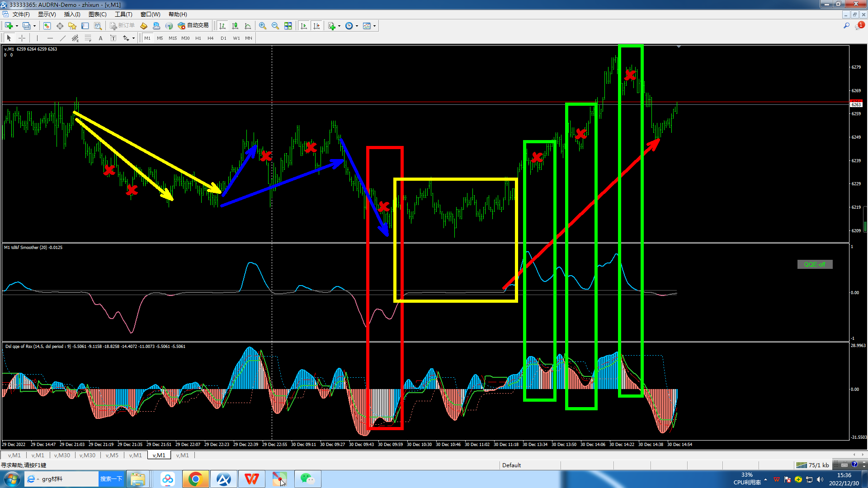Image resolution: width=868 pixels, height=488 pixels.
Task: Toggle chart shift icon
Action: click(x=316, y=26)
